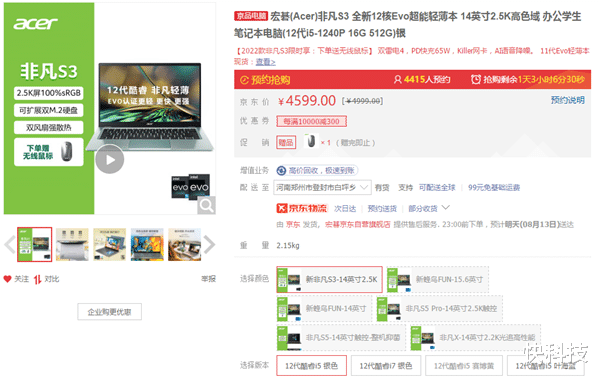Click the 每满10000减300 coupon tag
600x378 pixels.
point(311,121)
